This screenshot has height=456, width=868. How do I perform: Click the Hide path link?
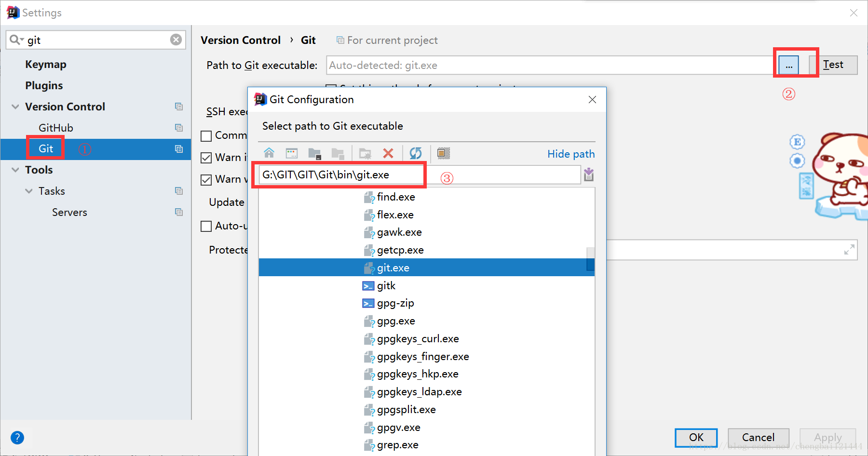(x=571, y=154)
